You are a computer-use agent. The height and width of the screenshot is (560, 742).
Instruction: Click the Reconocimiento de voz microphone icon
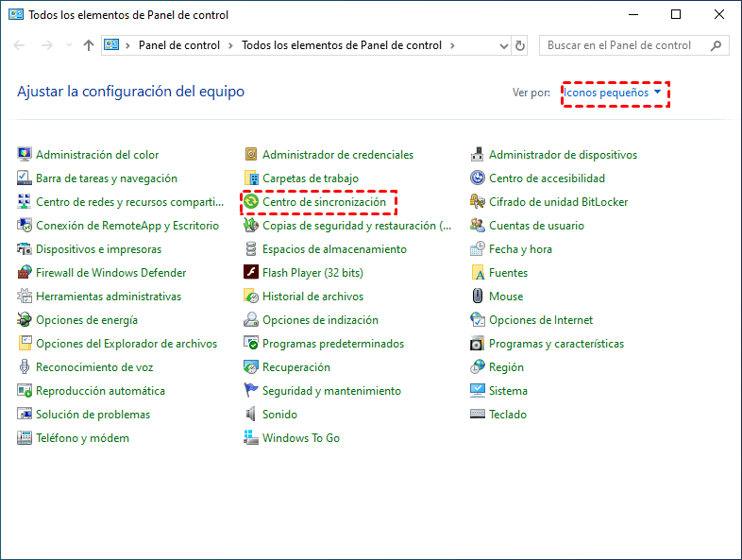click(25, 367)
